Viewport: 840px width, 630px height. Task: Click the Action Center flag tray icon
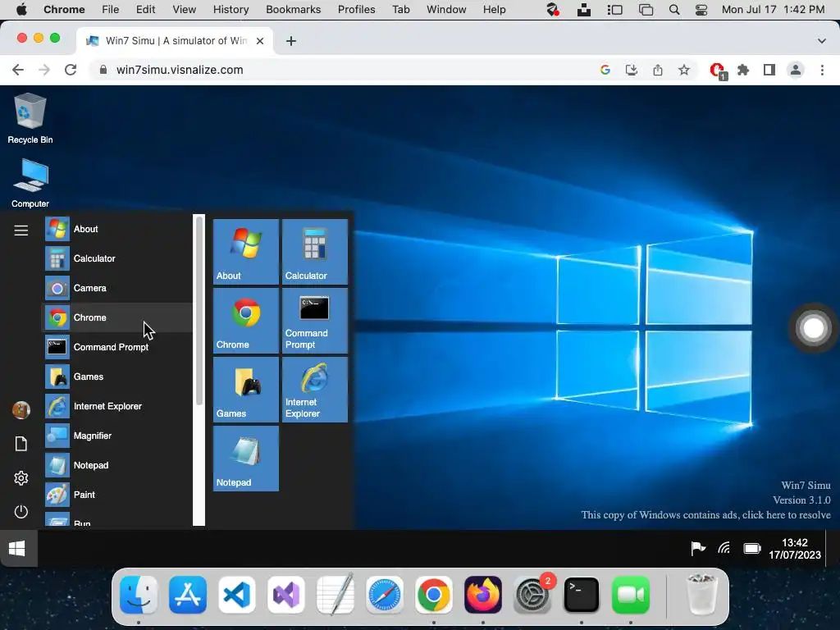point(698,548)
